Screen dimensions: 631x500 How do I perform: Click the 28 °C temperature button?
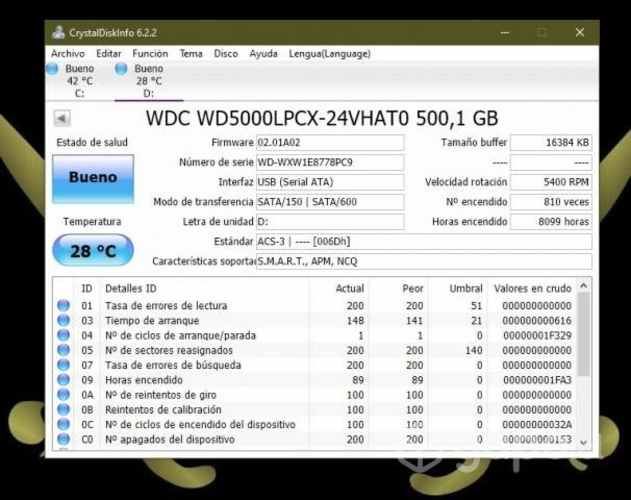pyautogui.click(x=93, y=251)
